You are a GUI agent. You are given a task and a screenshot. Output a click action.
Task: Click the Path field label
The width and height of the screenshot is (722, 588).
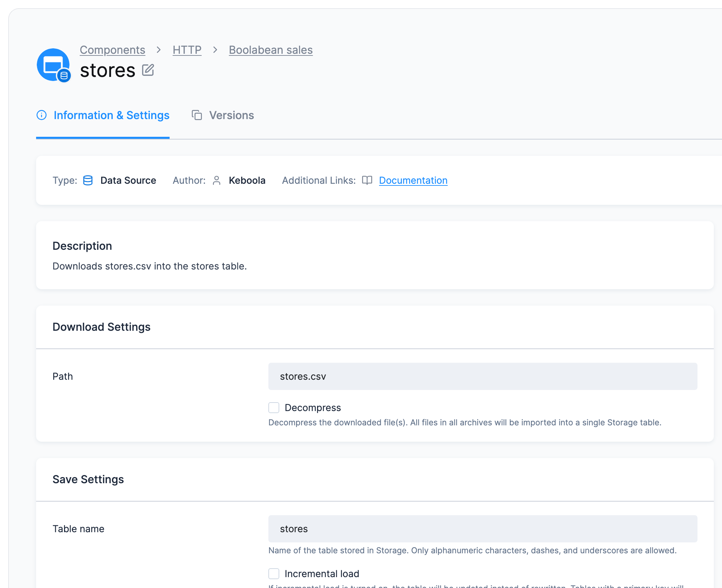(63, 376)
